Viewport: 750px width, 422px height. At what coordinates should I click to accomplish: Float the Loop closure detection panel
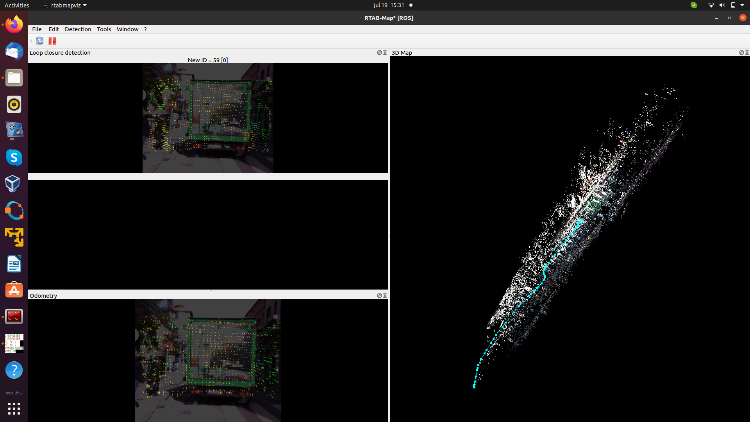[x=379, y=52]
